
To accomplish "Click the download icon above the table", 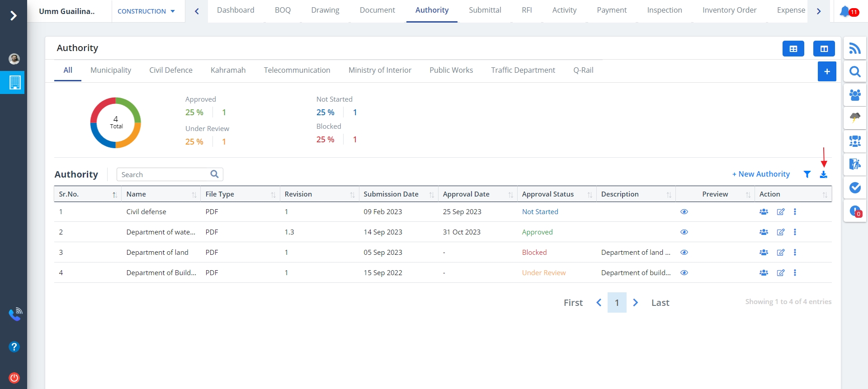I will 823,174.
